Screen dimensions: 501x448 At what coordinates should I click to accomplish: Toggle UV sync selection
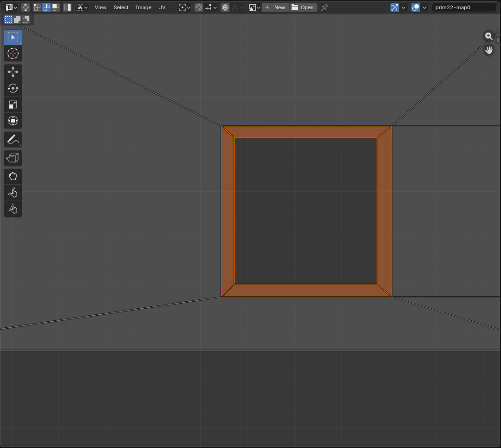point(26,7)
